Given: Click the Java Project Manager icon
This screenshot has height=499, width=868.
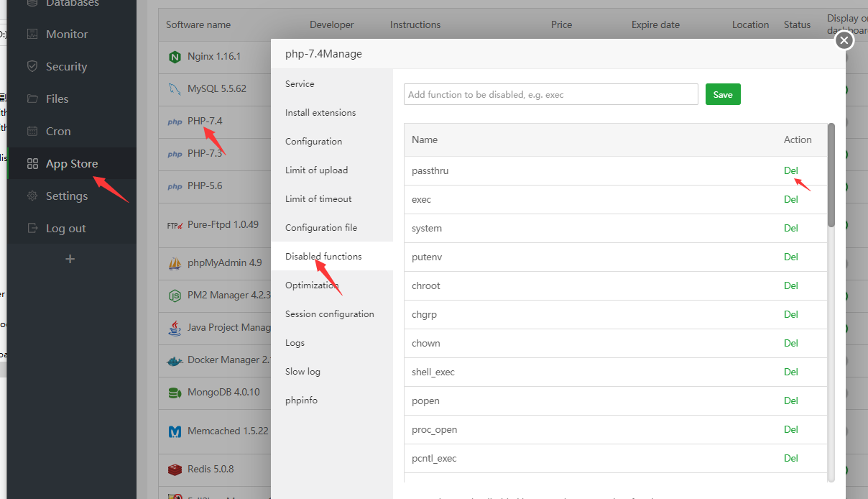Looking at the screenshot, I should click(x=175, y=328).
